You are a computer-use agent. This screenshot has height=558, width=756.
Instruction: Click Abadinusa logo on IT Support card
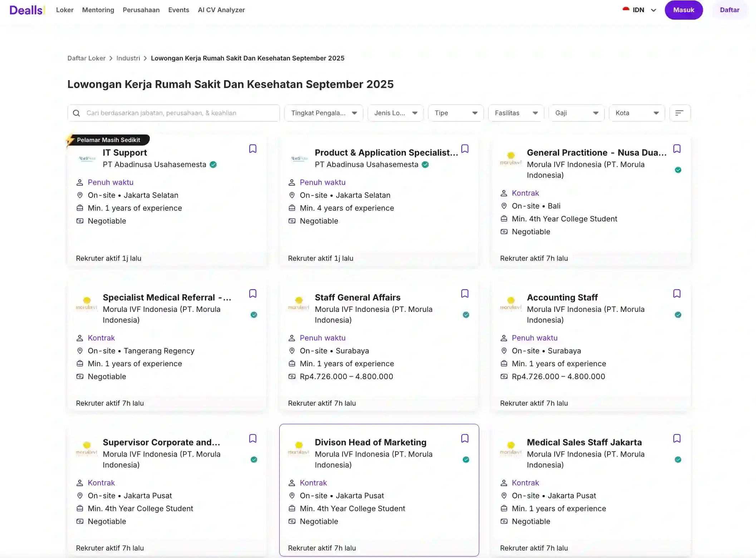[87, 158]
